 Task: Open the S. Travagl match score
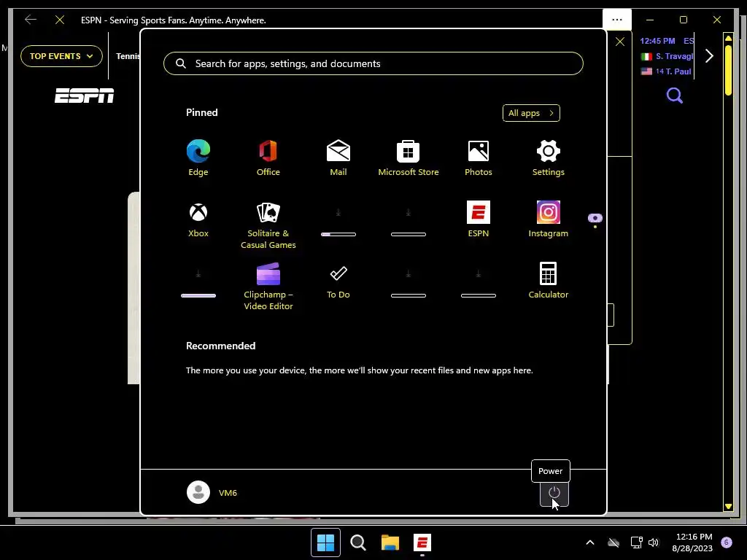[x=667, y=56]
